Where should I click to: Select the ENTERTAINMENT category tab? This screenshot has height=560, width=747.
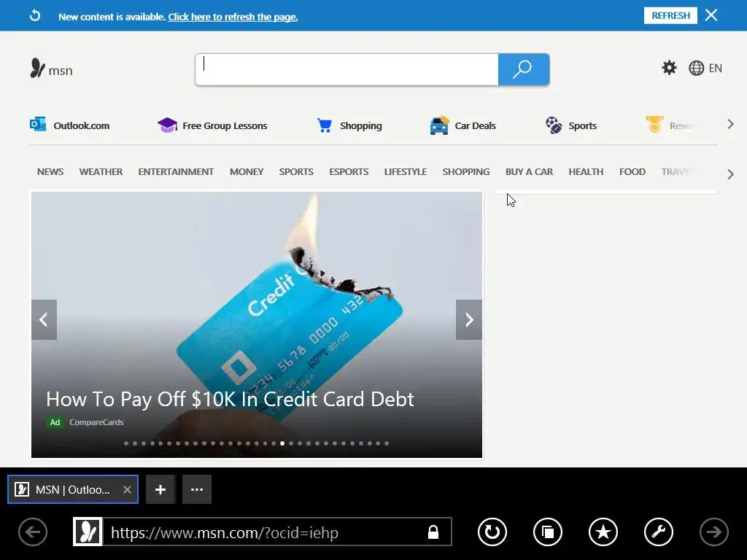[x=176, y=172]
